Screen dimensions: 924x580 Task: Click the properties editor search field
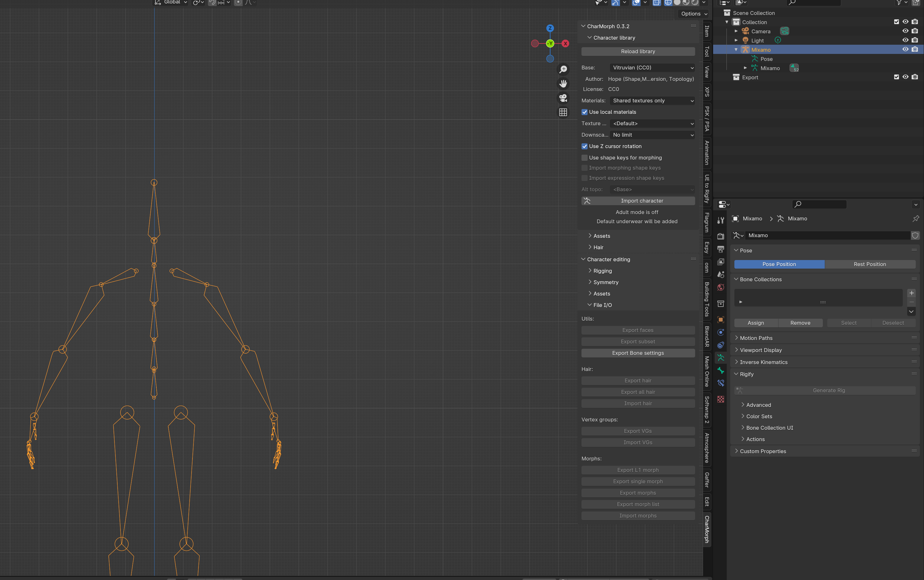(x=819, y=204)
